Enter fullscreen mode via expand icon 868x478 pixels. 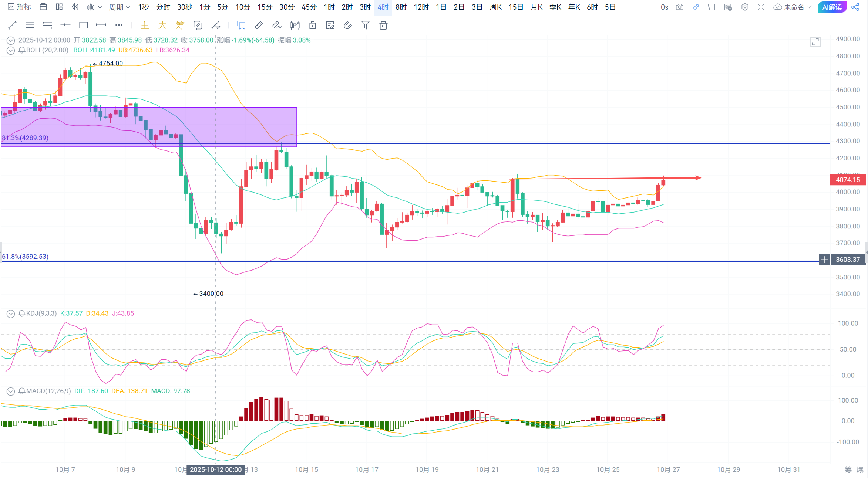coord(761,7)
